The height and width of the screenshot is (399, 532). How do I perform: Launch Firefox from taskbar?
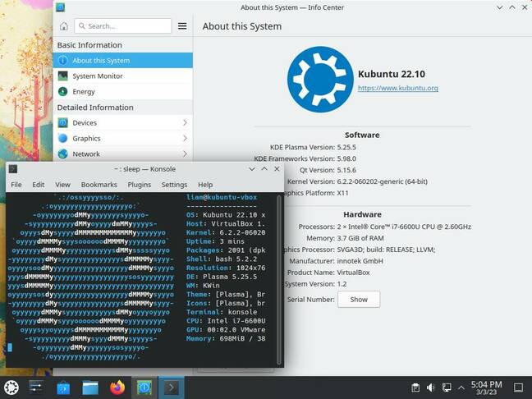[117, 388]
